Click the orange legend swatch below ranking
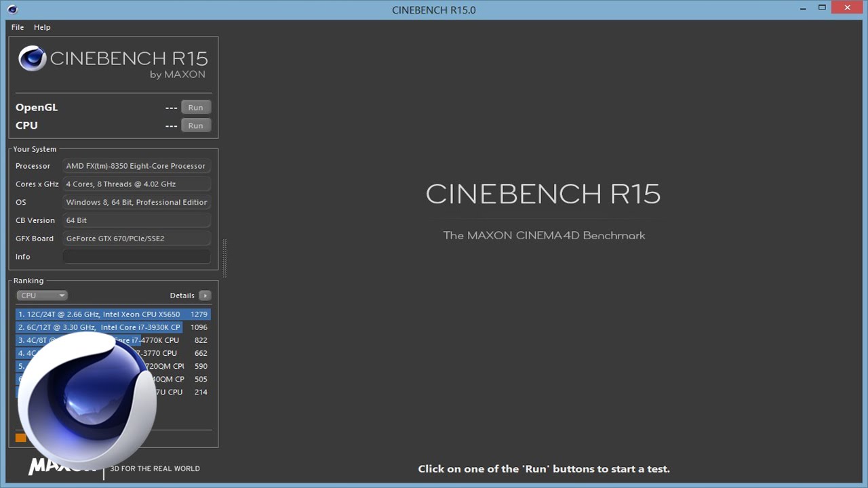Image resolution: width=868 pixels, height=488 pixels. [21, 438]
